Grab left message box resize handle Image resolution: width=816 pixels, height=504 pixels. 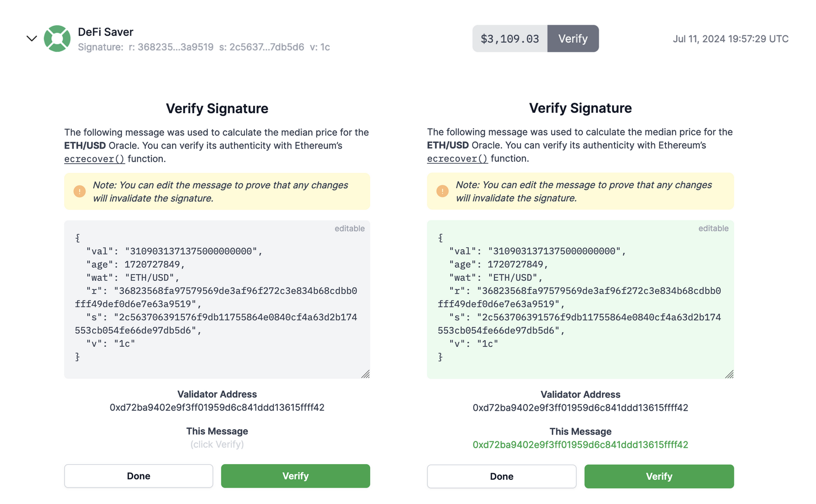click(366, 374)
